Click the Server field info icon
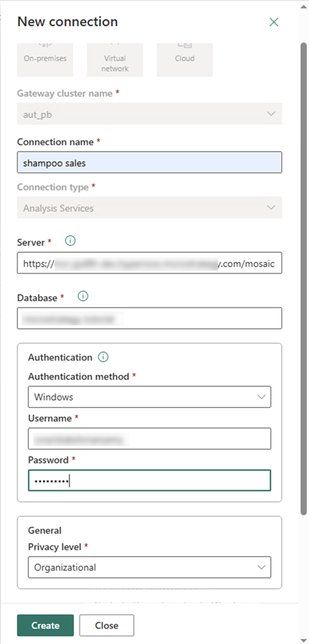309x644 pixels. tap(70, 241)
